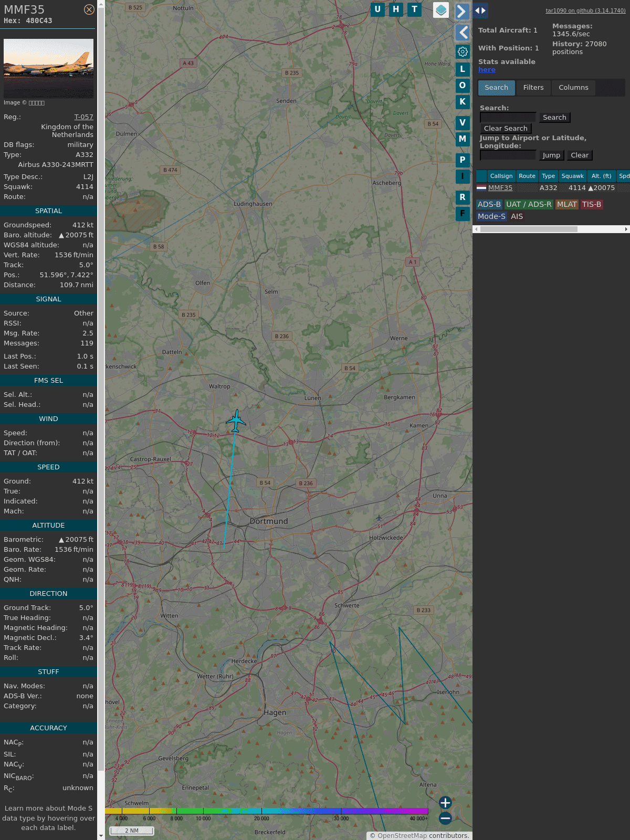Sort table by Type column
The height and width of the screenshot is (840, 630).
548,176
